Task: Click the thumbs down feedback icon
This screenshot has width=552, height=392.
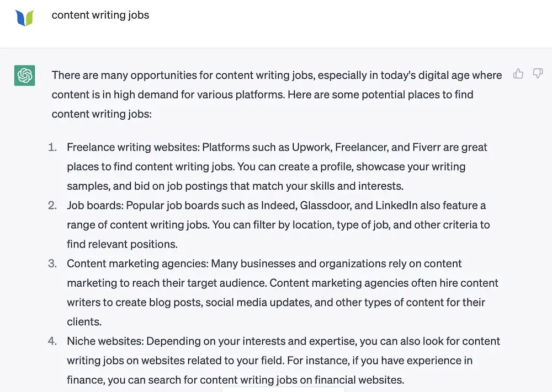Action: [x=538, y=74]
